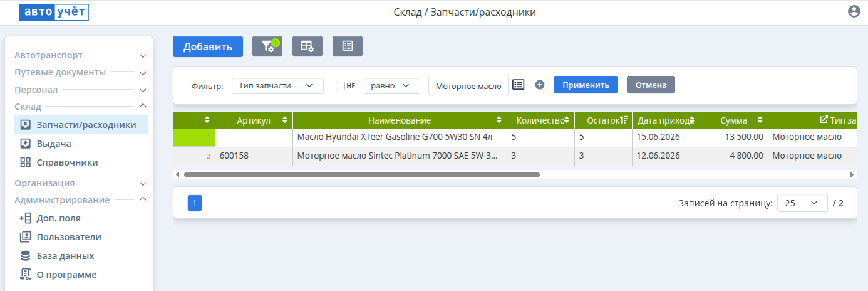
Task: Collapse the Администрирование menu section
Action: coord(80,200)
